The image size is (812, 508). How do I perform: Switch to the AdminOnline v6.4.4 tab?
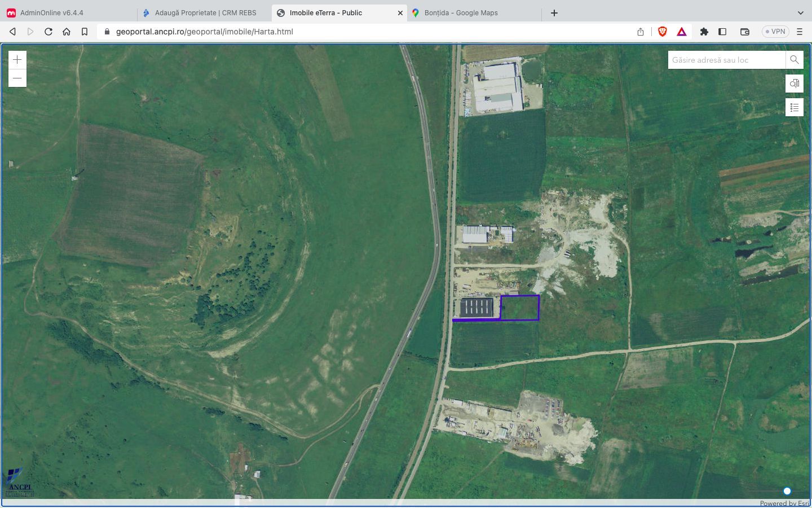(x=51, y=12)
